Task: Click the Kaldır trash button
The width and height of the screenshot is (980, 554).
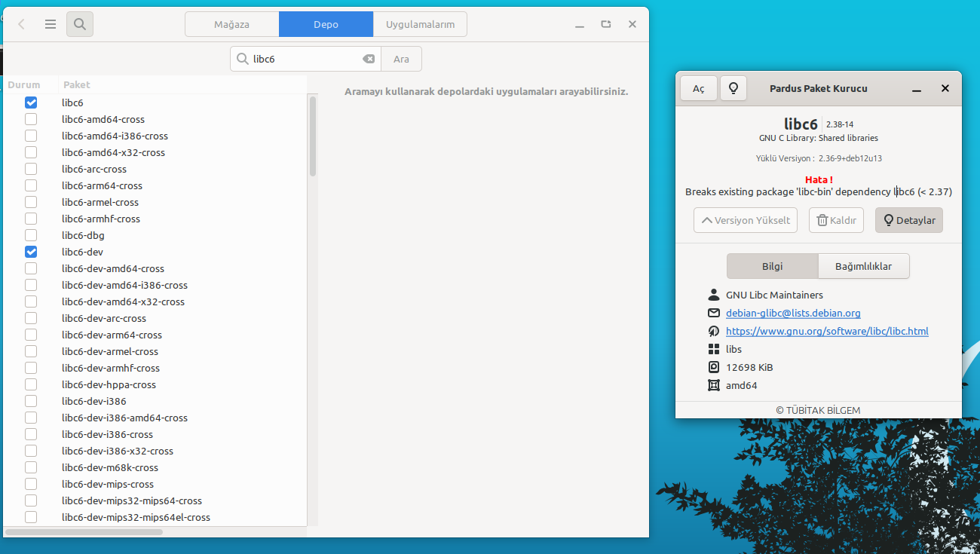Action: 836,220
